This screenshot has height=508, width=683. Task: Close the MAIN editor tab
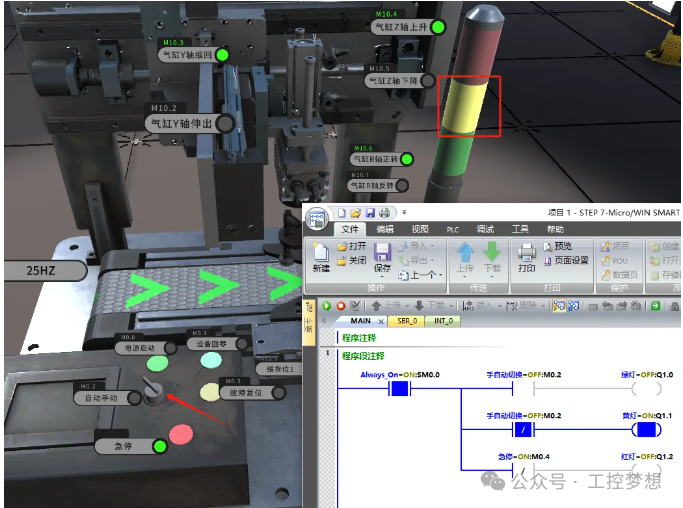pyautogui.click(x=381, y=322)
